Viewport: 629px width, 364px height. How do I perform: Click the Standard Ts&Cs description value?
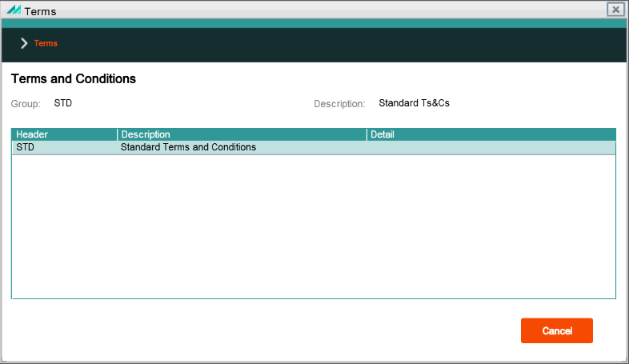pyautogui.click(x=414, y=103)
